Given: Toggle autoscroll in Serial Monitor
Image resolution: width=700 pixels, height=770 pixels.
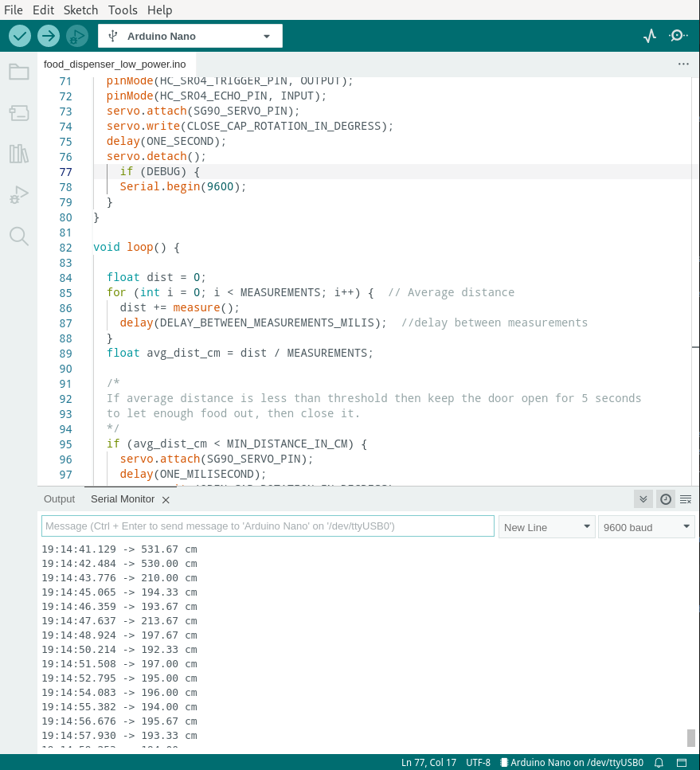Looking at the screenshot, I should click(x=643, y=499).
